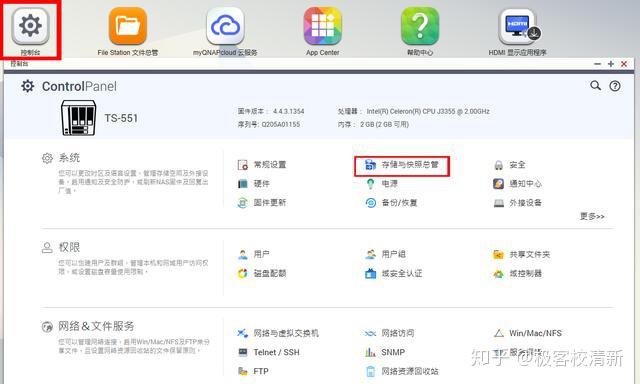This screenshot has width=640, height=384.
Task: Click the 域安全认证 icon
Action: pyautogui.click(x=371, y=273)
